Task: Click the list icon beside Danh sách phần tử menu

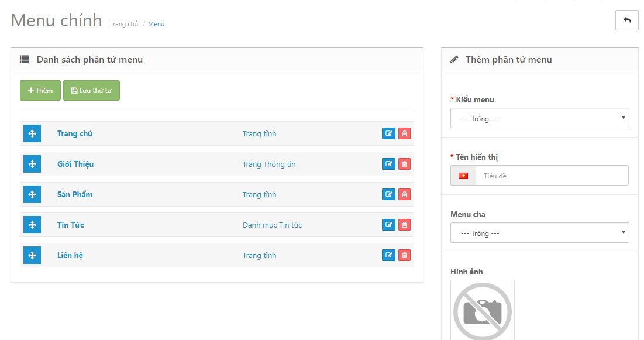Action: click(25, 59)
